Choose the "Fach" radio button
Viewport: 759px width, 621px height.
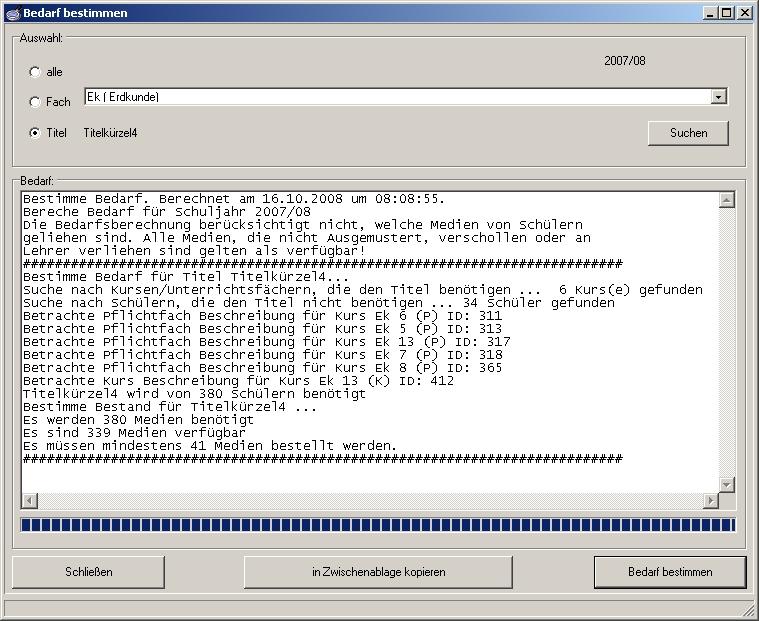point(36,102)
